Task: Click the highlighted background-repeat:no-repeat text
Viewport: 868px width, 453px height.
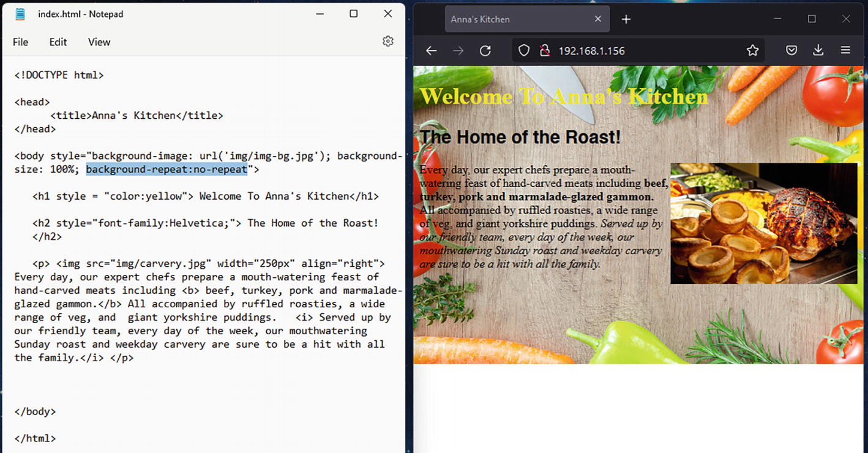Action: (x=166, y=170)
